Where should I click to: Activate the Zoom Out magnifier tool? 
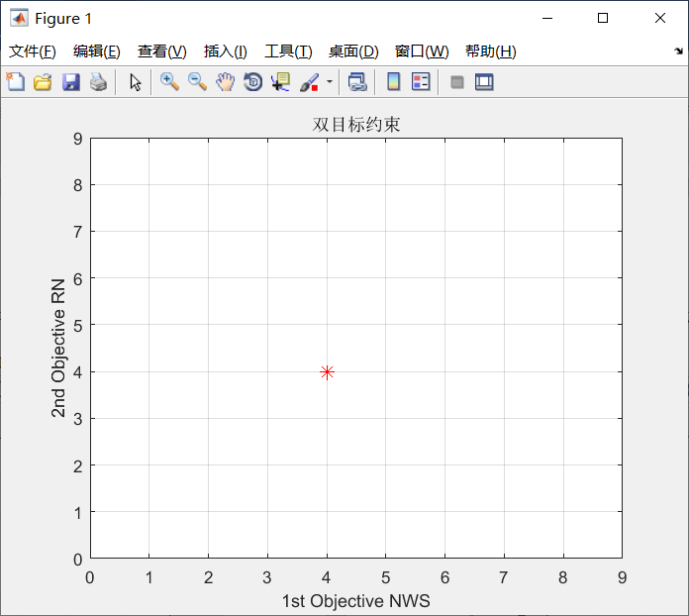pos(197,82)
